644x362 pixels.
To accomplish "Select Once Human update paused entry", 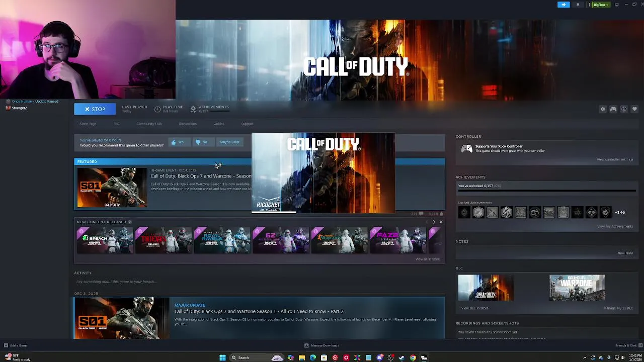I will coord(32,101).
